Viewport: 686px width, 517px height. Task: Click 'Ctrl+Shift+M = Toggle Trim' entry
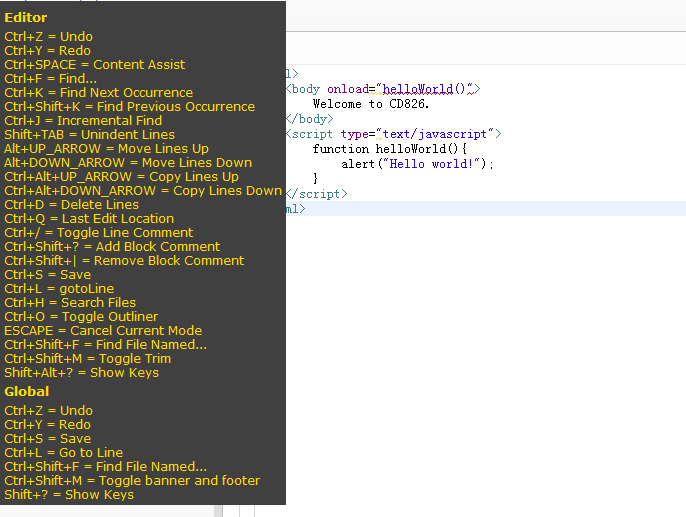[x=88, y=359]
